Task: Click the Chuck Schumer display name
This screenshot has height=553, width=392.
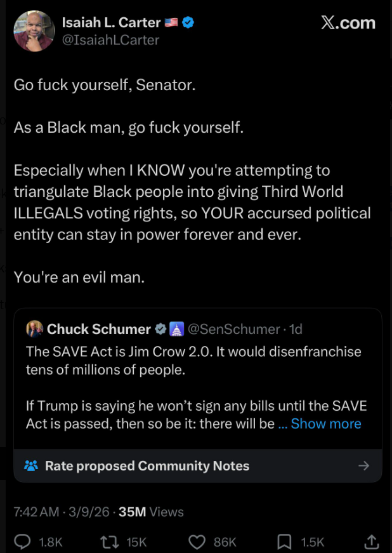Action: click(x=98, y=329)
